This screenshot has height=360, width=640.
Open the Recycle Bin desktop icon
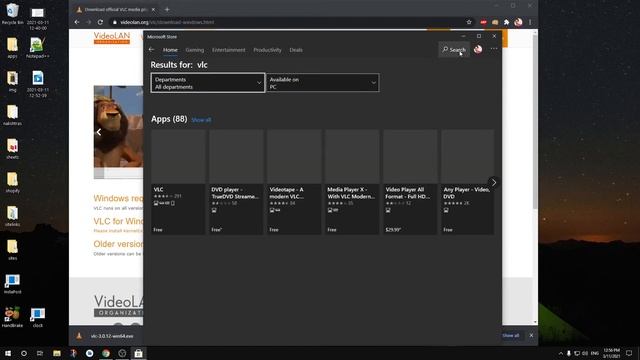[x=12, y=14]
